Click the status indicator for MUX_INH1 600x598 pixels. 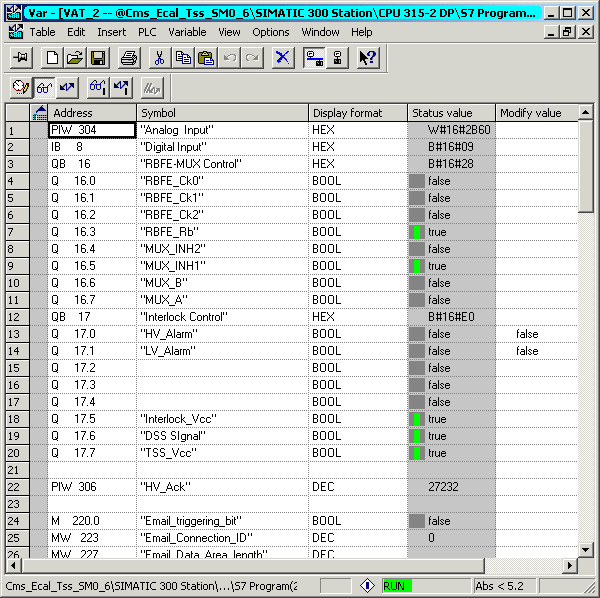417,266
